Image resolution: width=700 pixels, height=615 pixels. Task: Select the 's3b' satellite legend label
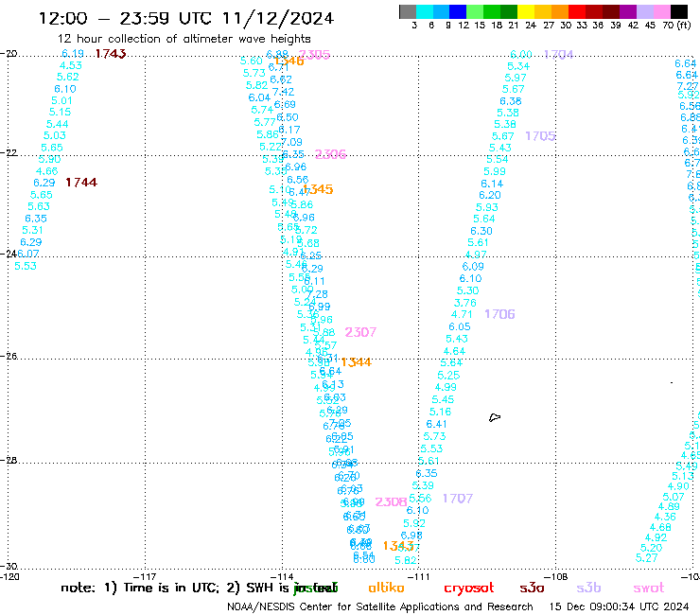(x=588, y=588)
